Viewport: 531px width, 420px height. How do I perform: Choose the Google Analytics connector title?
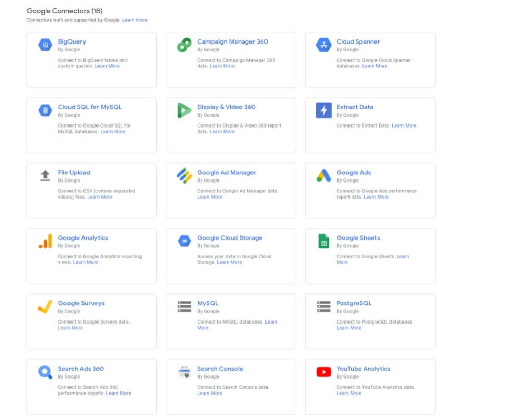[83, 238]
